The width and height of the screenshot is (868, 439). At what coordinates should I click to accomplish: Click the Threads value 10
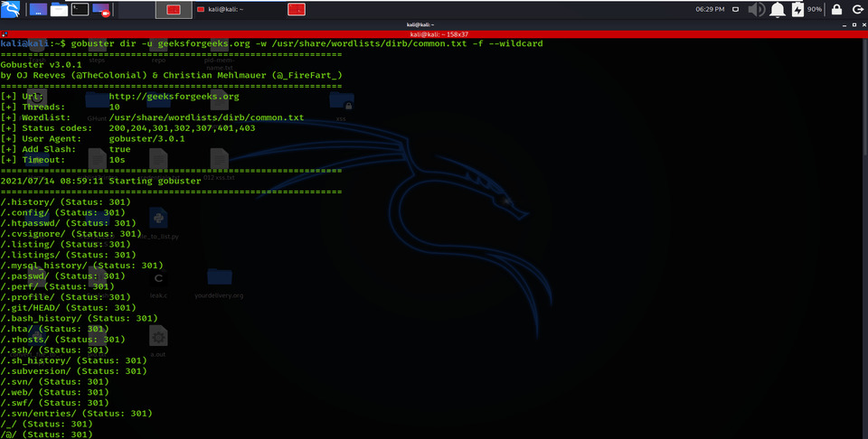(114, 107)
